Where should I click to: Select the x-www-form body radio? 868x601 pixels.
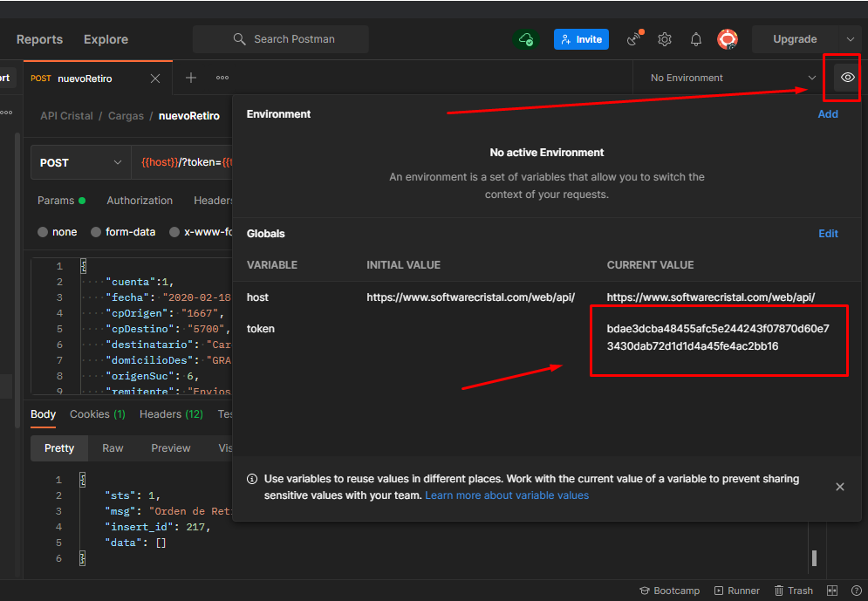coord(174,232)
